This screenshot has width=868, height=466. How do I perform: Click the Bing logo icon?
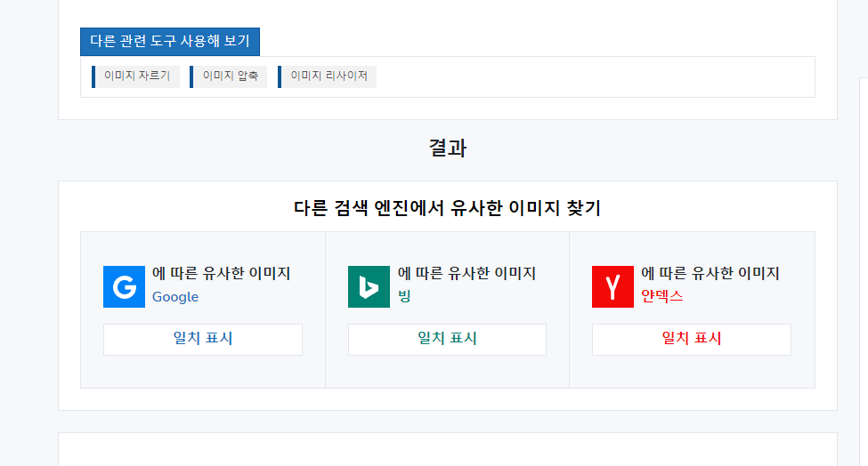tap(369, 286)
